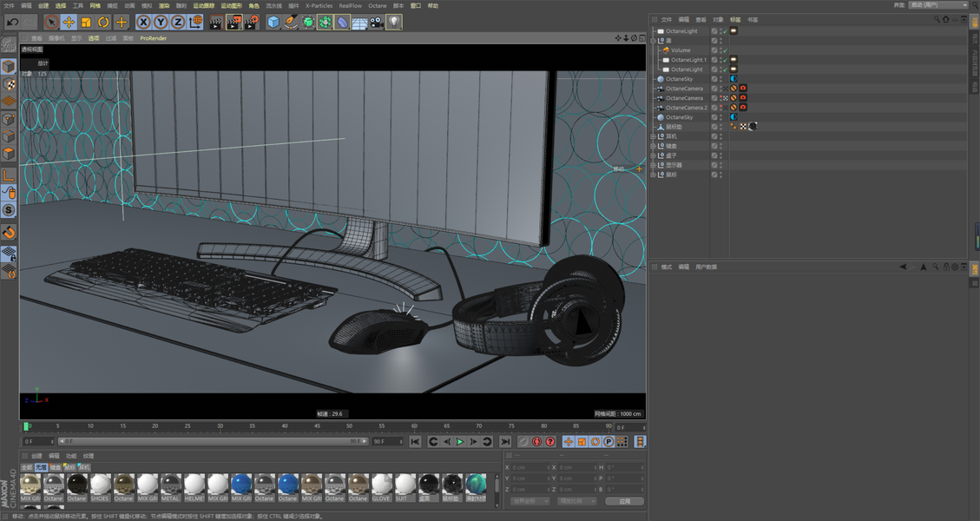Open the Octane menu in the menu bar
This screenshot has height=521, width=980.
click(x=377, y=5)
